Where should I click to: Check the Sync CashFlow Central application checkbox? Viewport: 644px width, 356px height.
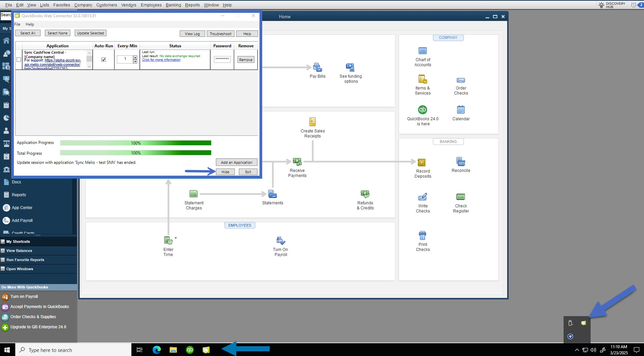[19, 60]
